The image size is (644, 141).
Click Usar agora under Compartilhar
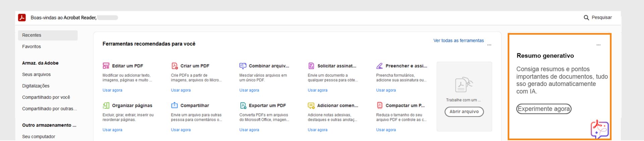(x=181, y=130)
